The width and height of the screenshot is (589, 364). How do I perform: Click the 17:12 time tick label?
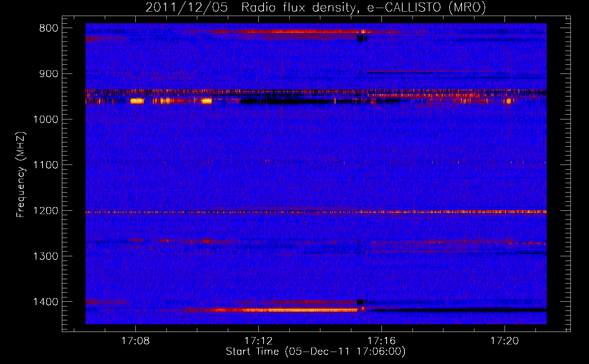pos(258,341)
